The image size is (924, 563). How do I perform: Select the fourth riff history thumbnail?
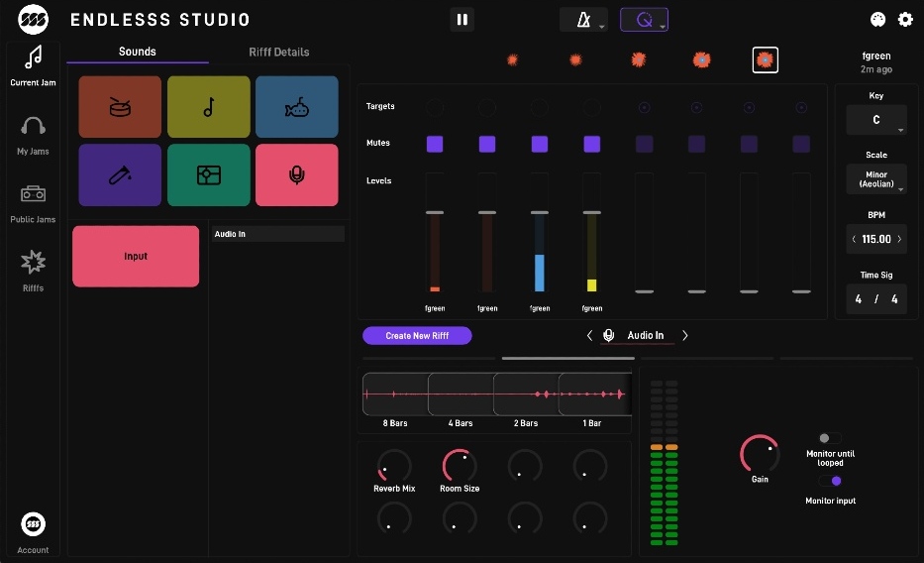coord(701,59)
